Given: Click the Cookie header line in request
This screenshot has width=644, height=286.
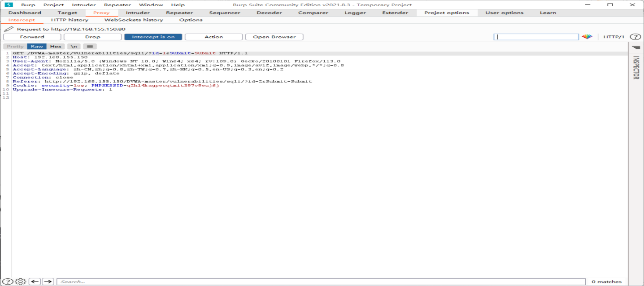Looking at the screenshot, I should tap(116, 86).
